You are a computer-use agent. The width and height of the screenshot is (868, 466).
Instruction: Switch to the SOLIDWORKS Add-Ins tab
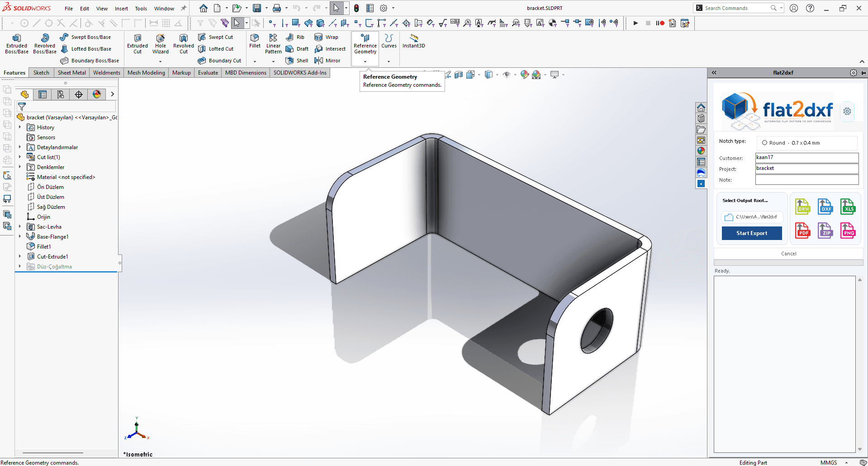(300, 73)
